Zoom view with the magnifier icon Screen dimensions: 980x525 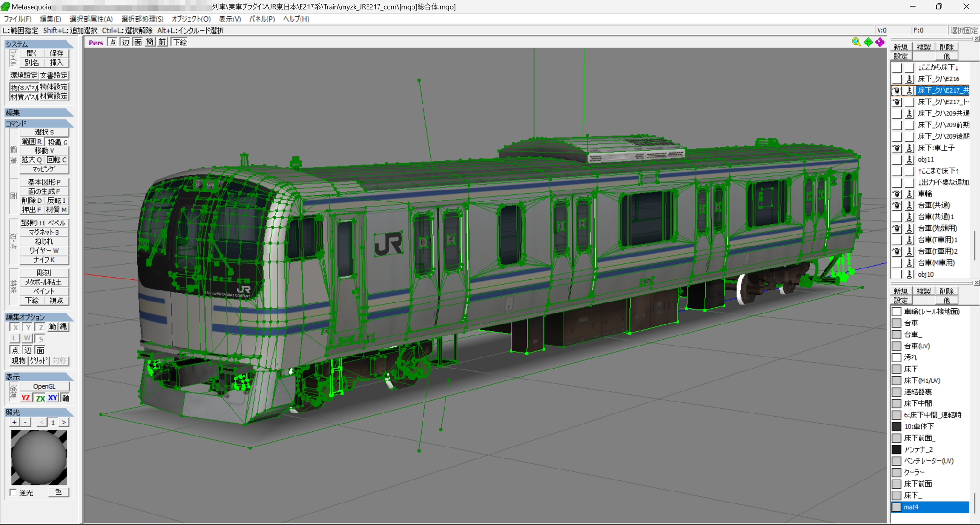click(856, 42)
